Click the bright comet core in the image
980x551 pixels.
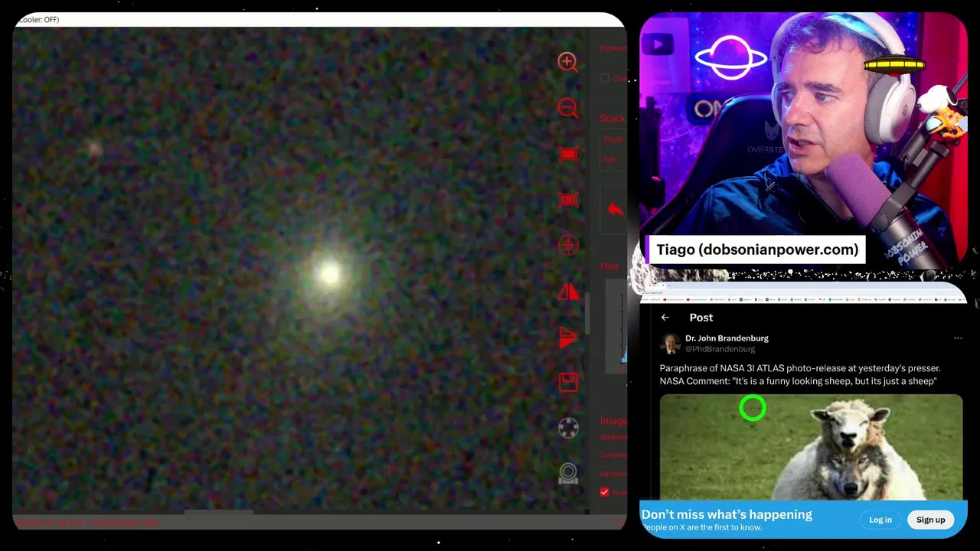click(330, 274)
